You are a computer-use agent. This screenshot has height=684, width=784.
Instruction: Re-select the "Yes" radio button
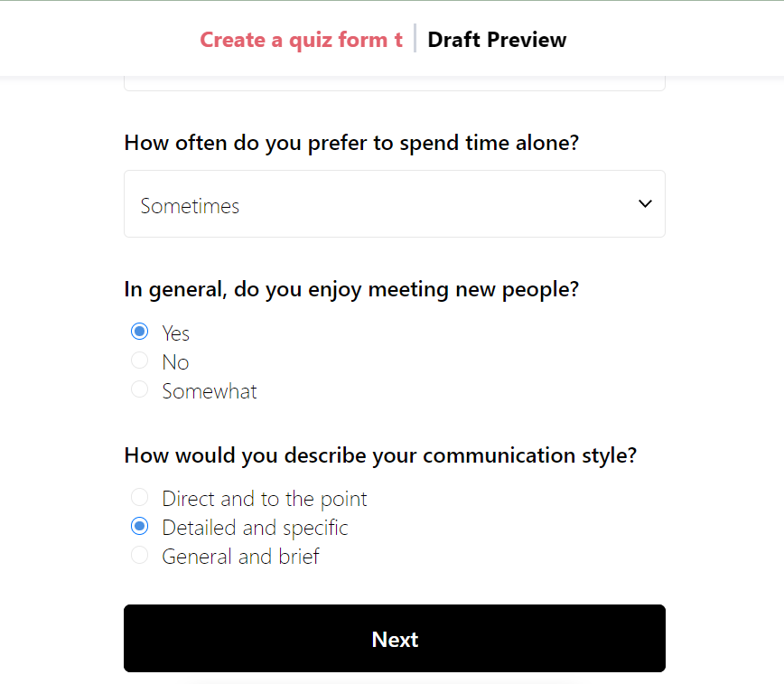[x=139, y=331]
